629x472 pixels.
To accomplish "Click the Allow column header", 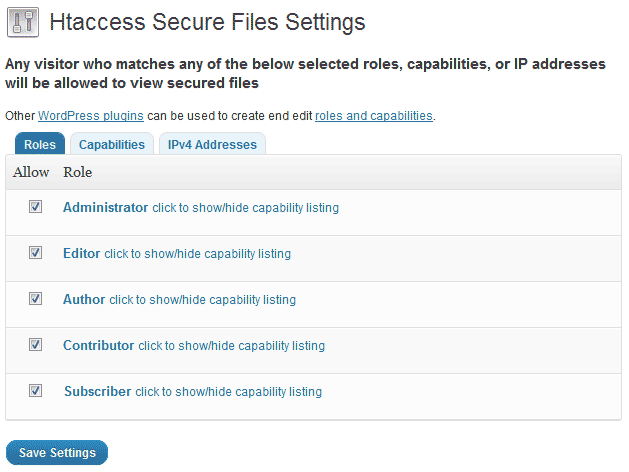I will tap(31, 172).
